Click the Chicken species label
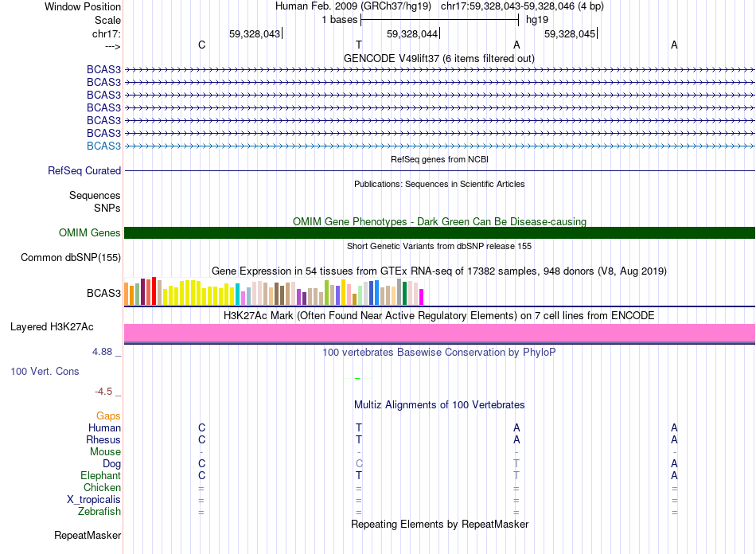This screenshot has height=554, width=756. [102, 487]
